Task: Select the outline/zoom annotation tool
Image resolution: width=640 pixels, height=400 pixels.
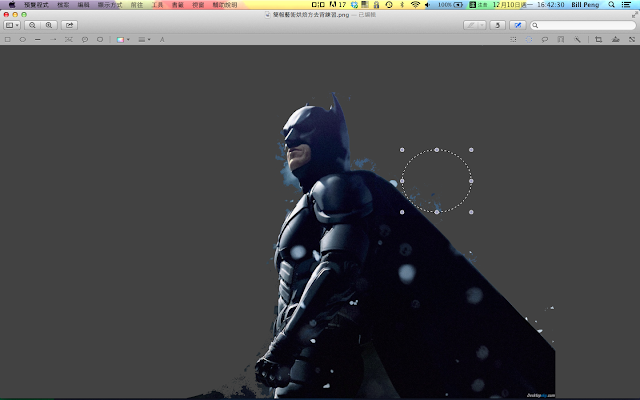Action: (69, 40)
